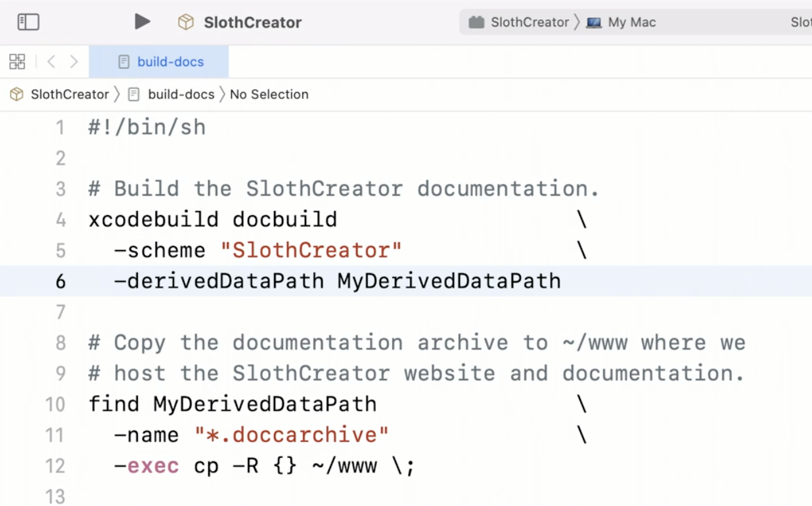The height and width of the screenshot is (506, 812).
Task: Click the "SlothCreator" string on line 5
Action: (311, 250)
